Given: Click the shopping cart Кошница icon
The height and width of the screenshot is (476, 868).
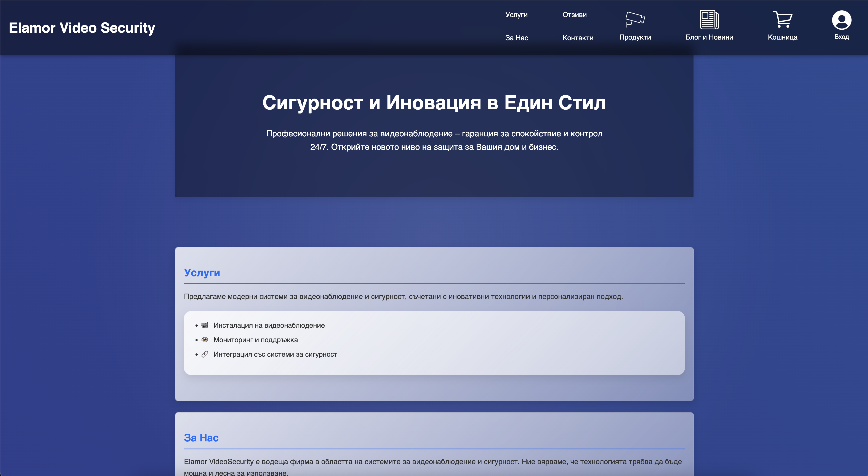Looking at the screenshot, I should [782, 19].
